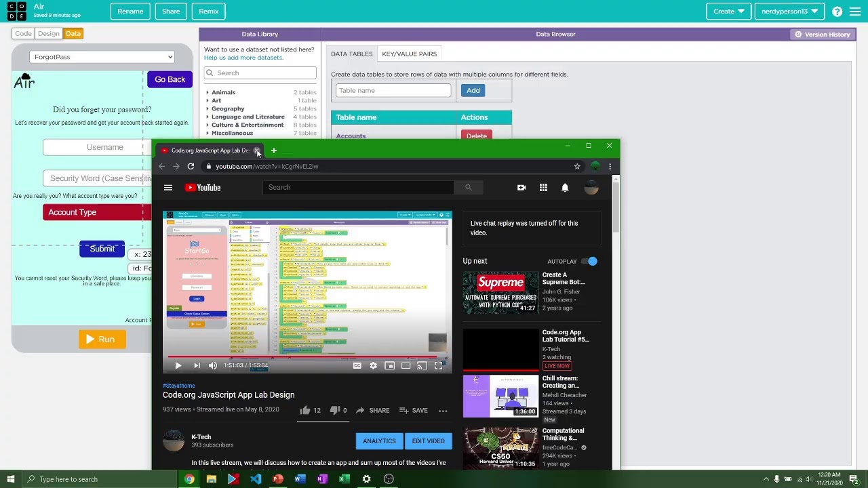Open YouTube notifications bell
868x488 pixels.
[x=565, y=188]
